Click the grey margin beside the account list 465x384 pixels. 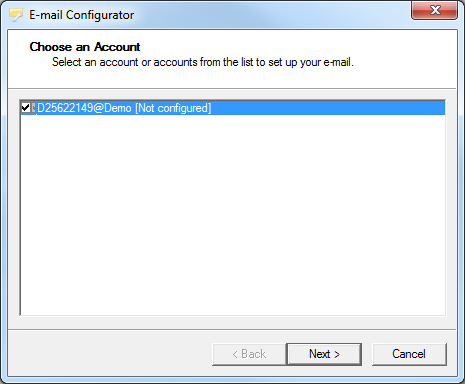coord(14,207)
